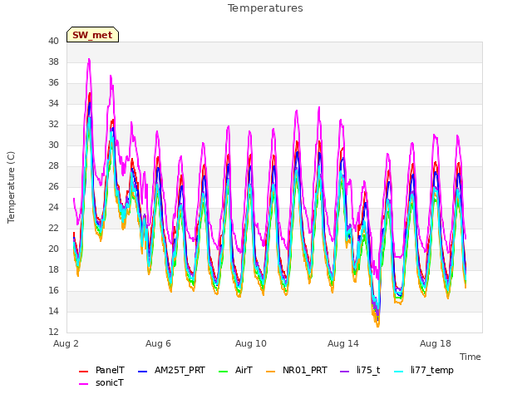Click the green AirT color marker
The height and width of the screenshot is (399, 532).
point(224,372)
